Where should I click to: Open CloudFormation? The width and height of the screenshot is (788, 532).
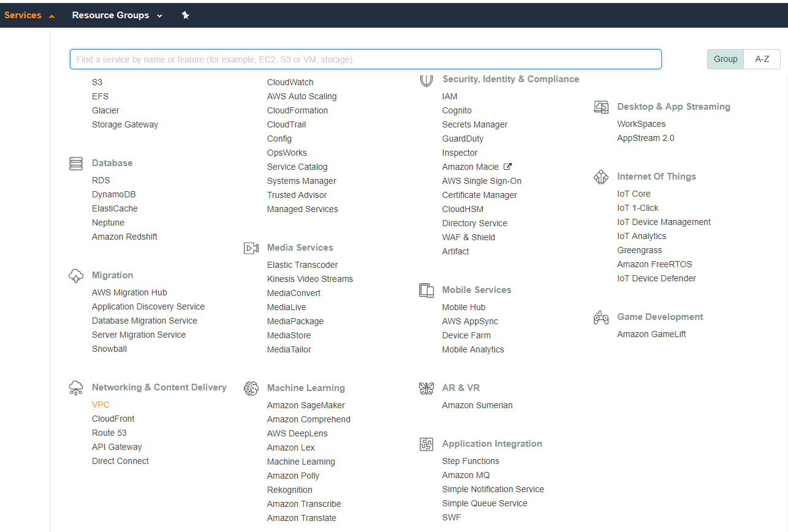click(298, 110)
